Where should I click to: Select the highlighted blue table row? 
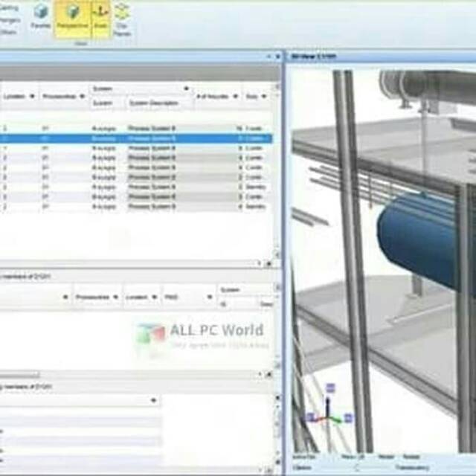pyautogui.click(x=136, y=138)
